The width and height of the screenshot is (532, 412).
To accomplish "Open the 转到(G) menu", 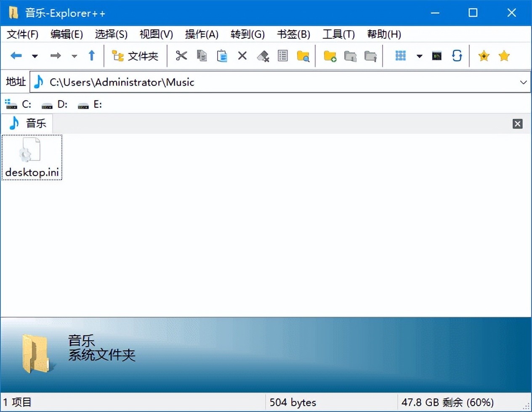I will point(247,34).
